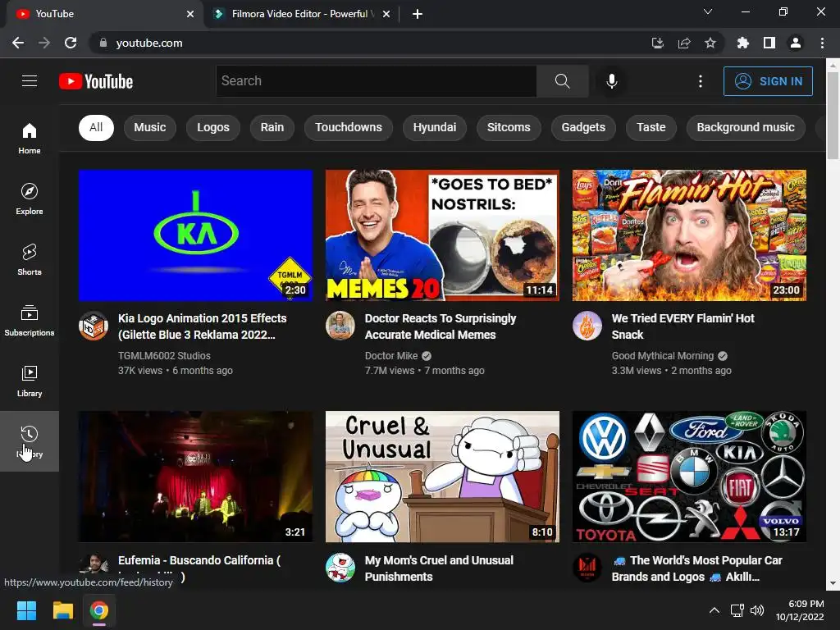The height and width of the screenshot is (630, 840).
Task: Click Doctor Mike channel name
Action: click(391, 356)
